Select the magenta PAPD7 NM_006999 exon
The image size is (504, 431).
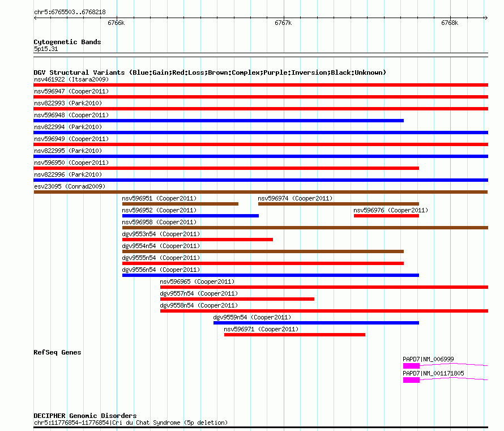(x=411, y=366)
